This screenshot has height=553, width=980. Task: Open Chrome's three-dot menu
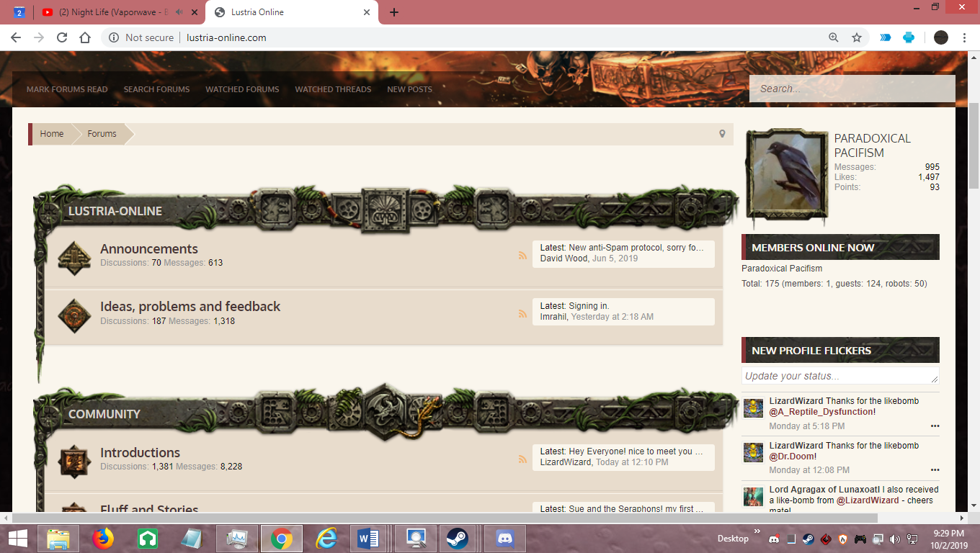[964, 37]
